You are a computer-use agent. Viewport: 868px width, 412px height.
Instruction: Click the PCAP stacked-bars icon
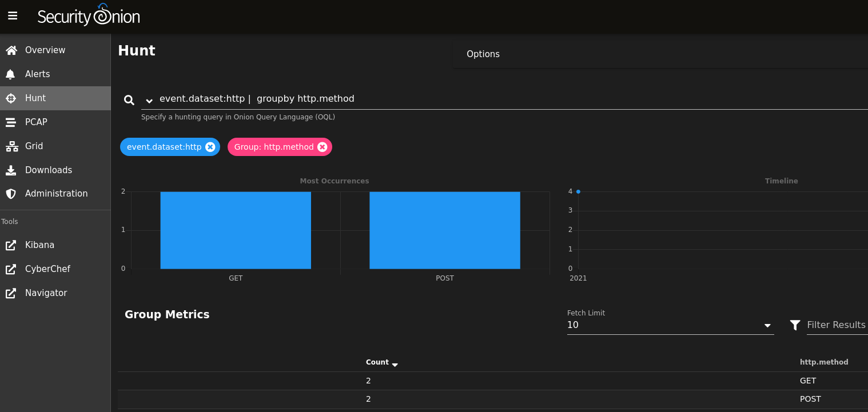pos(11,122)
